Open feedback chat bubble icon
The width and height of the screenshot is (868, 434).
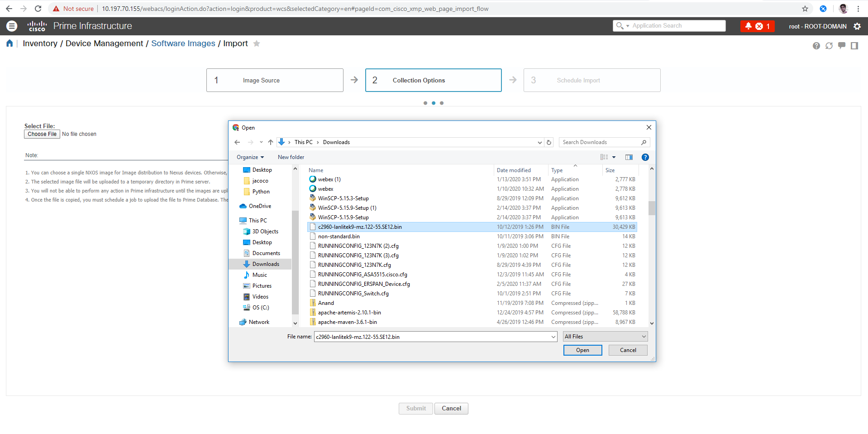841,46
